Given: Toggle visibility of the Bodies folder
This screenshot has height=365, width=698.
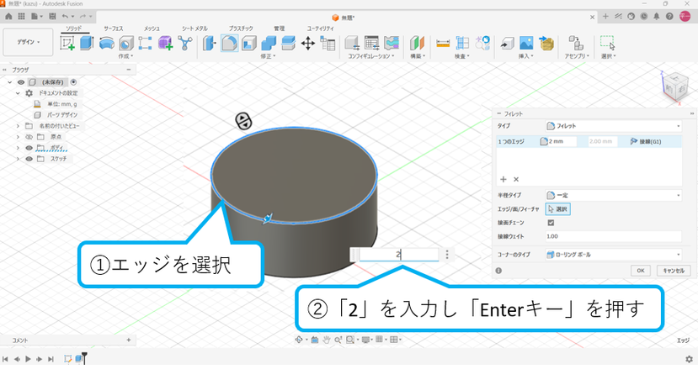Looking at the screenshot, I should 29,148.
